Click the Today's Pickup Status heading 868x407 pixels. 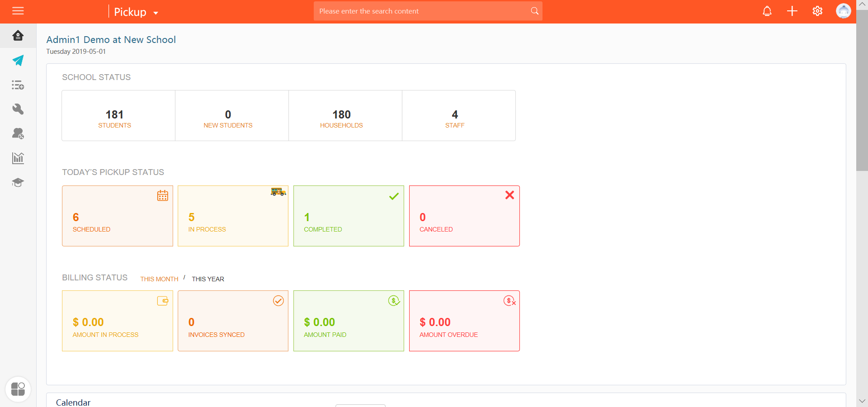click(113, 172)
